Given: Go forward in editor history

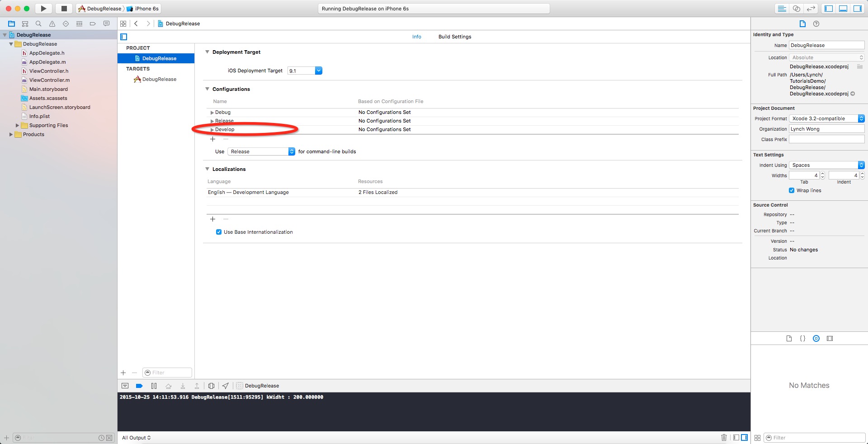Looking at the screenshot, I should point(148,24).
